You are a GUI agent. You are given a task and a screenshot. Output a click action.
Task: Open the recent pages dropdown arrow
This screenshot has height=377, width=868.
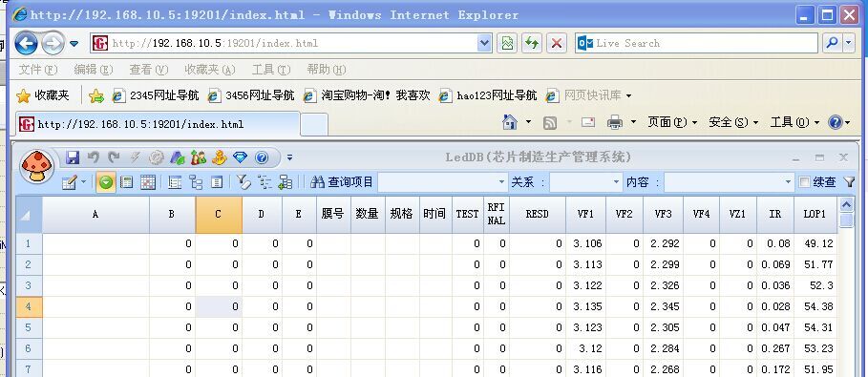pos(74,43)
